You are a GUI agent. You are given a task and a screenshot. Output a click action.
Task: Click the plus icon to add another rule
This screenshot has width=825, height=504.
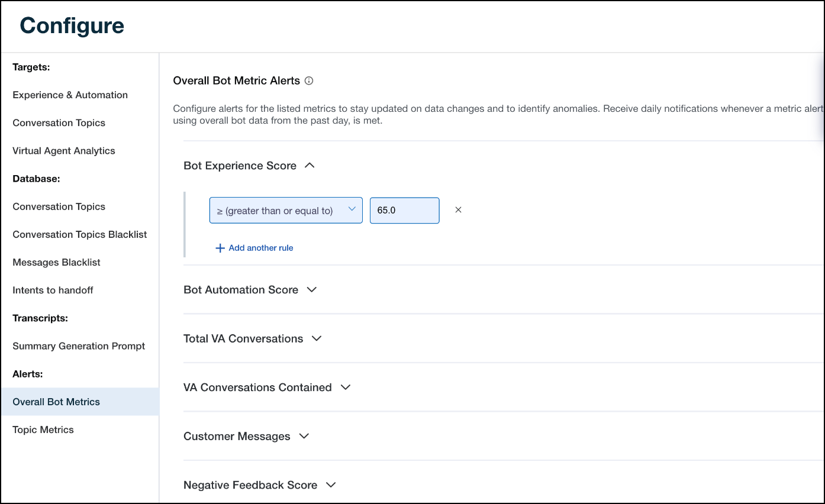pyautogui.click(x=220, y=248)
